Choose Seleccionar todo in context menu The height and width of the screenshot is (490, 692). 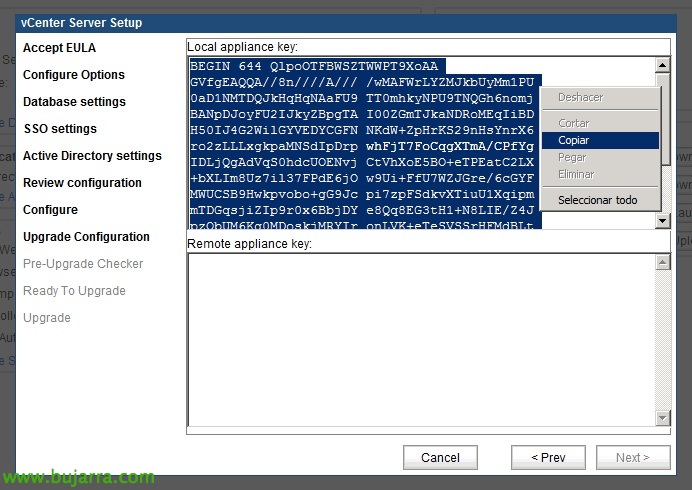click(x=600, y=200)
